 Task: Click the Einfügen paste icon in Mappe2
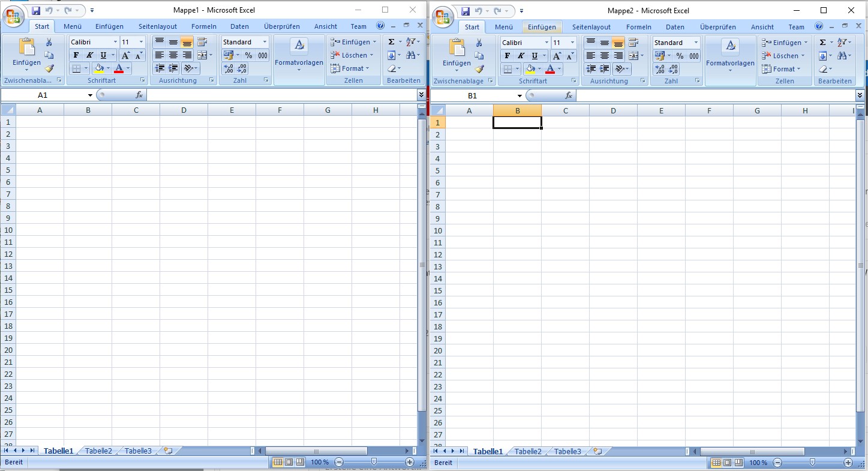pyautogui.click(x=457, y=47)
